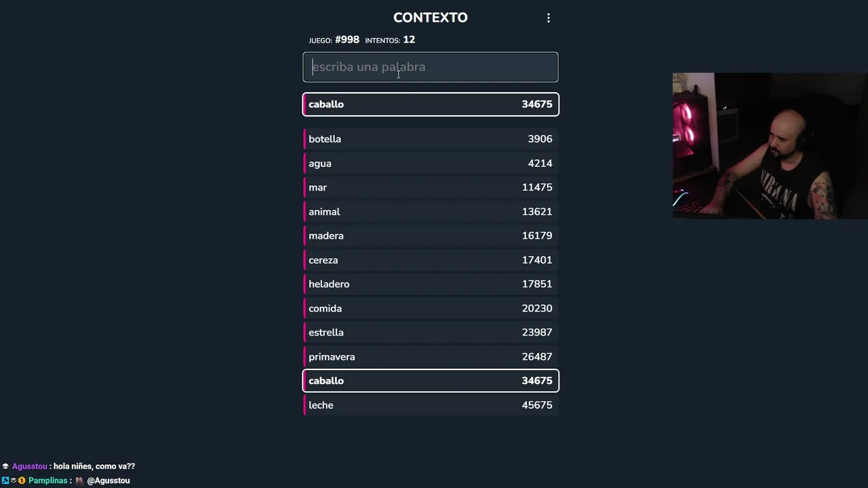Screen dimensions: 868x488
Task: Click the Pamplinas username in chat
Action: (x=47, y=481)
